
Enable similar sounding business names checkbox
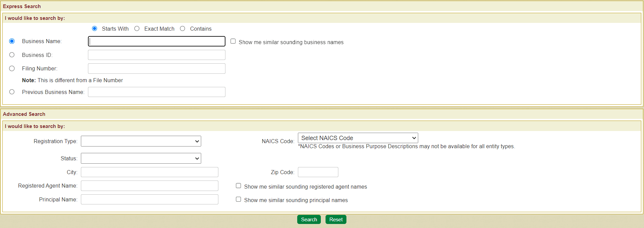(x=233, y=41)
